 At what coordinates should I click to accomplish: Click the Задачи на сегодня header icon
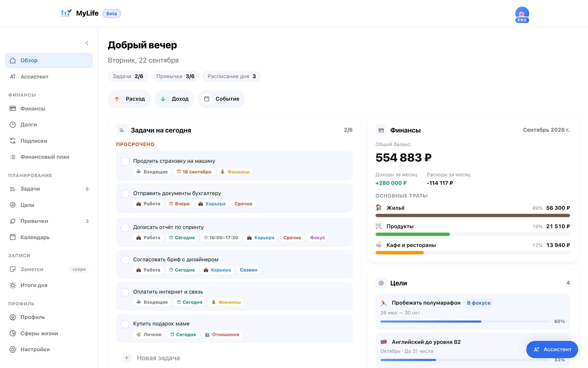[122, 130]
